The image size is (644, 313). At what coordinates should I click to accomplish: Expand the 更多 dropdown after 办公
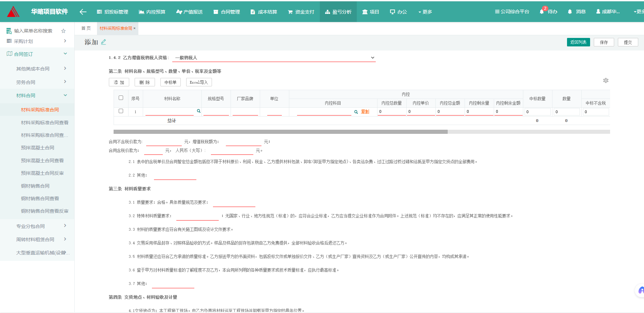click(425, 12)
